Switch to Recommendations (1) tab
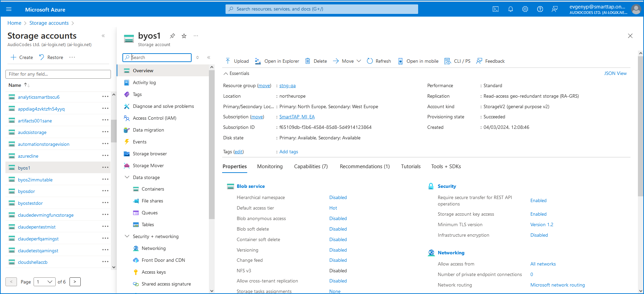Viewport: 644px width, 294px height. 365,166
